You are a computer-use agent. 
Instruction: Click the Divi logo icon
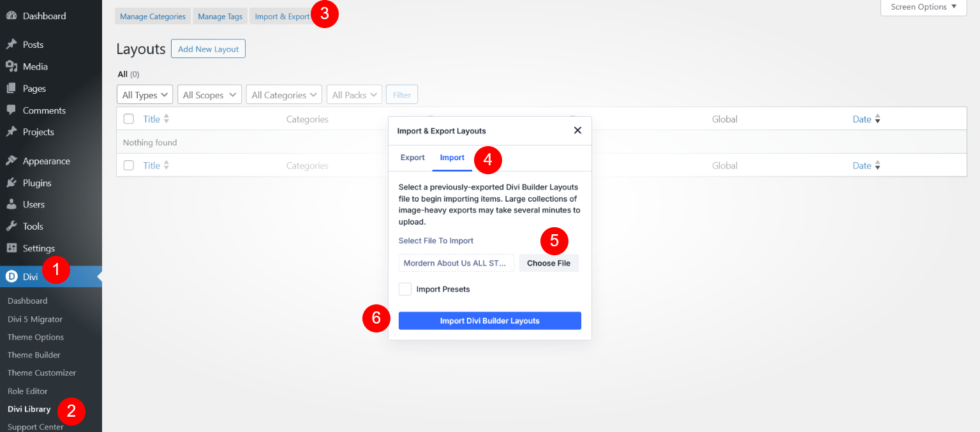click(x=11, y=276)
